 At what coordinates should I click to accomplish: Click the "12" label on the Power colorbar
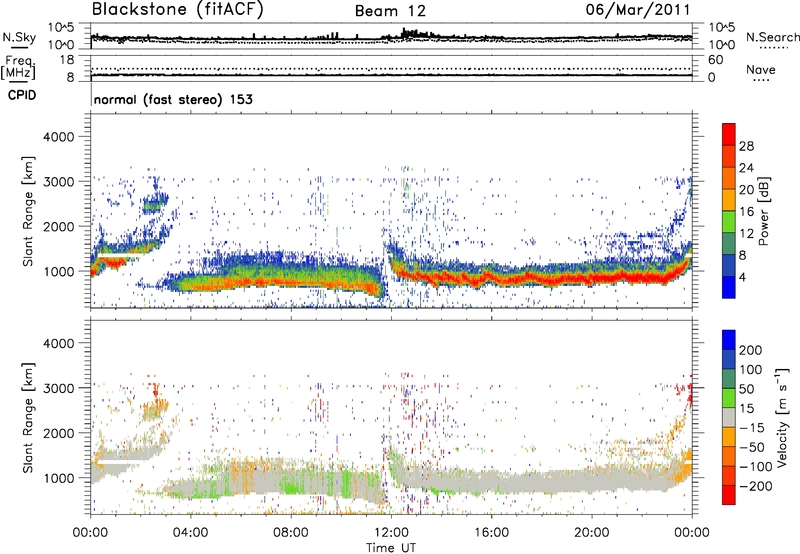[x=746, y=234]
